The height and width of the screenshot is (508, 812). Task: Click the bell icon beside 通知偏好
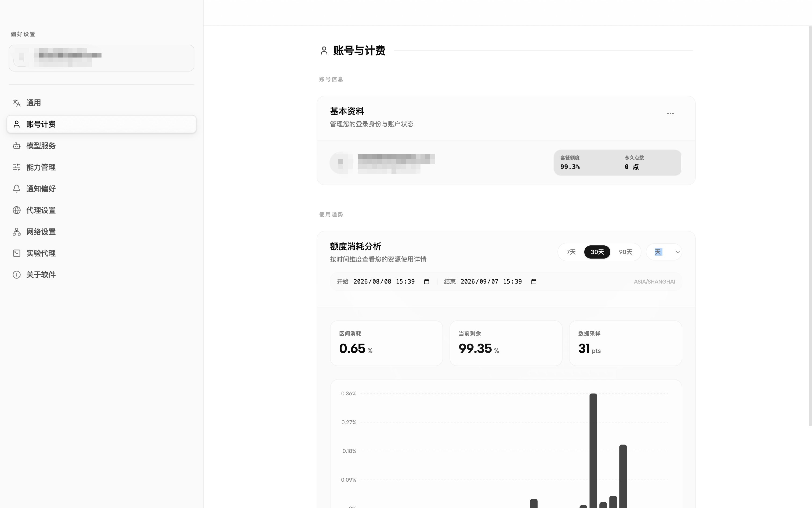[16, 189]
